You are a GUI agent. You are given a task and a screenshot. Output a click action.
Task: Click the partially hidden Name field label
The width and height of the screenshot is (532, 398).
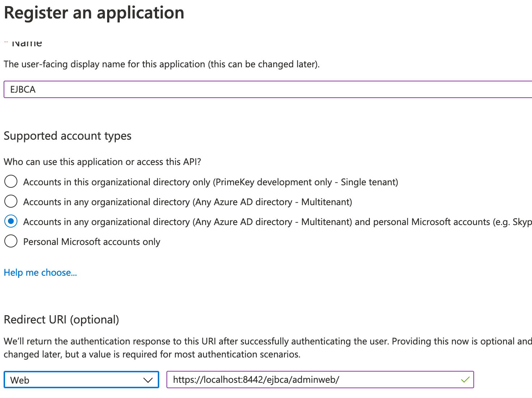27,43
